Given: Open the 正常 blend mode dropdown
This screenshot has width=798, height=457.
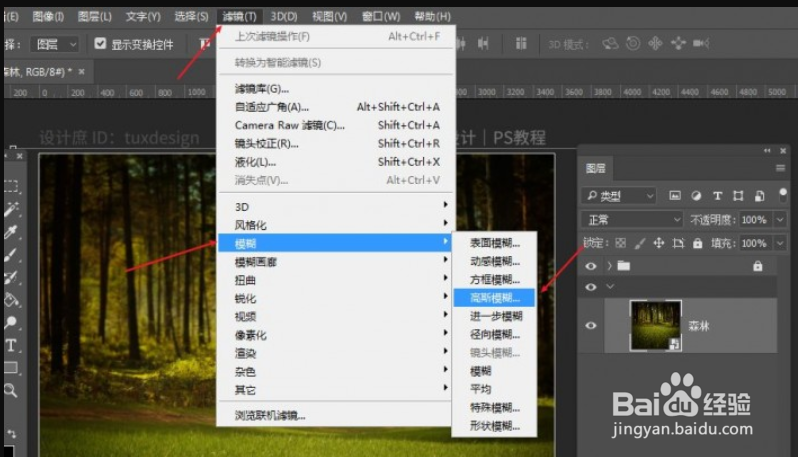Looking at the screenshot, I should tap(632, 220).
